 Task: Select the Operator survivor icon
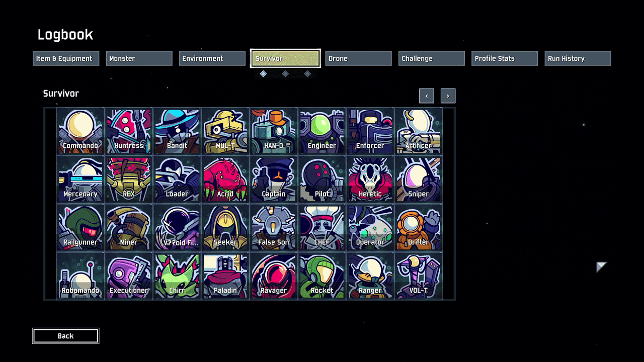click(x=370, y=227)
